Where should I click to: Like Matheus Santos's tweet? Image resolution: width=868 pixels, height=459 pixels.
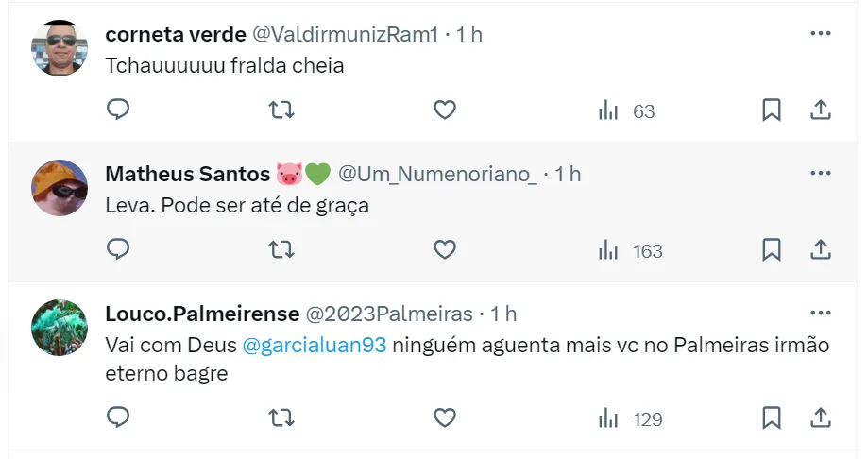pyautogui.click(x=445, y=250)
